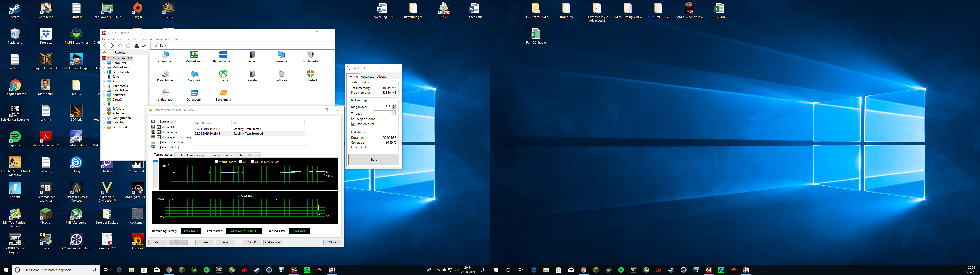Click the Sicherheit shield icon
Image resolution: width=980 pixels, height=275 pixels.
[310, 74]
